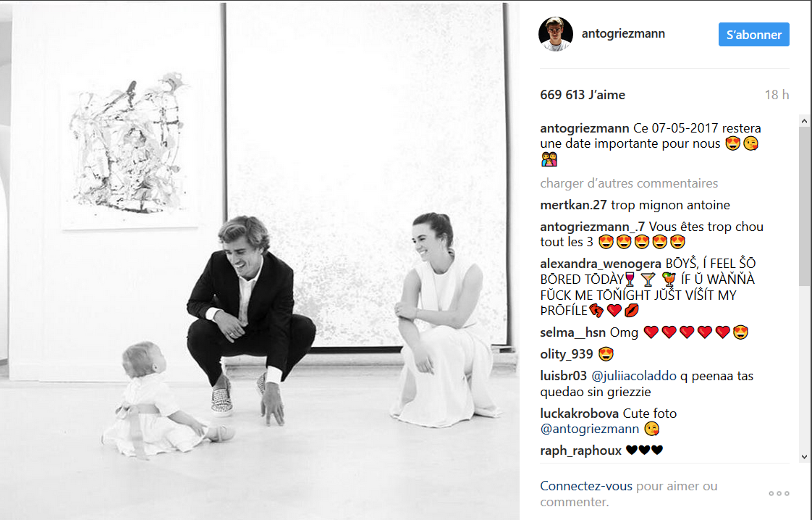Click the comments scrollbar thumb
This screenshot has height=520, width=812.
pyautogui.click(x=804, y=206)
